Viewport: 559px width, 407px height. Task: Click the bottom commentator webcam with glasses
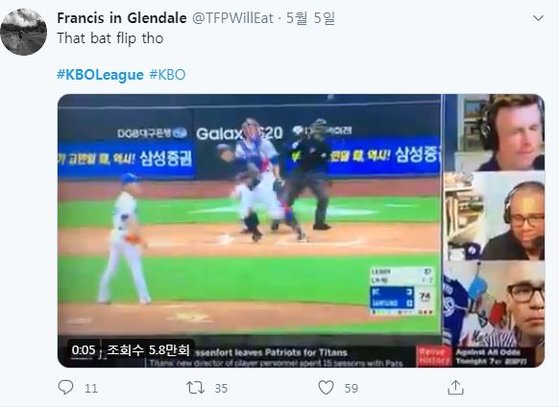(x=494, y=304)
